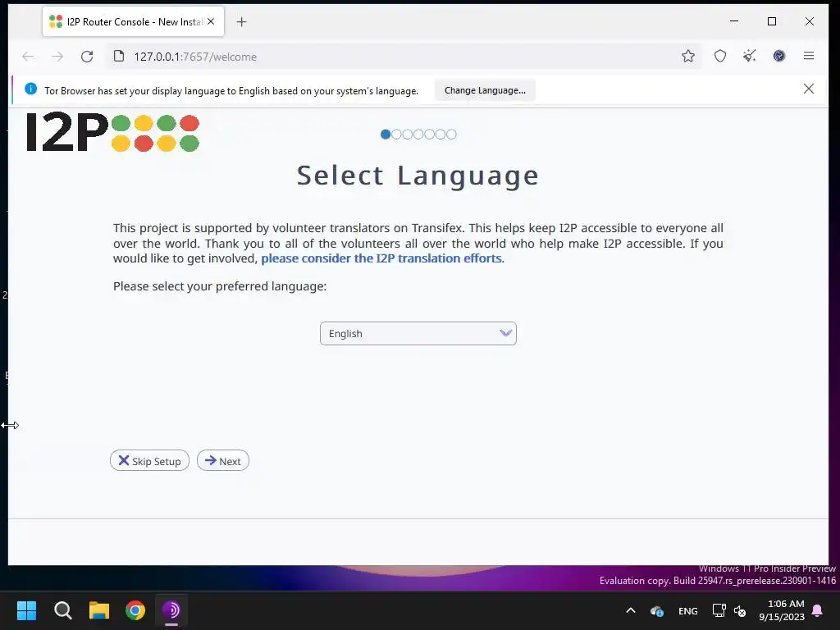Screen dimensions: 840x630
Task: Open the Windows Start menu
Action: click(x=26, y=610)
